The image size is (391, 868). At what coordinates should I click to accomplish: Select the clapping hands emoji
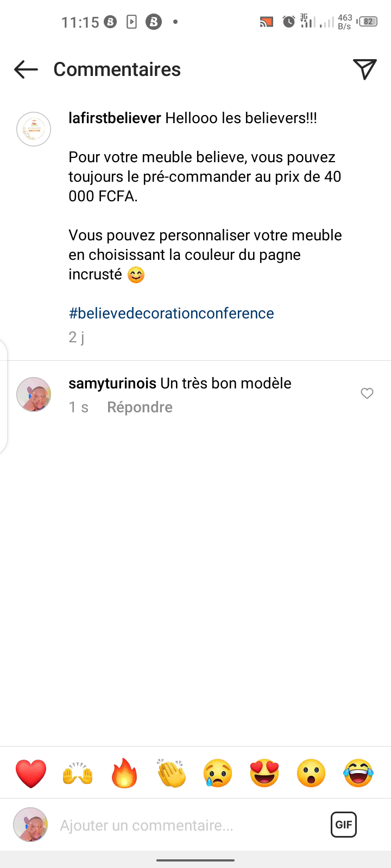171,773
